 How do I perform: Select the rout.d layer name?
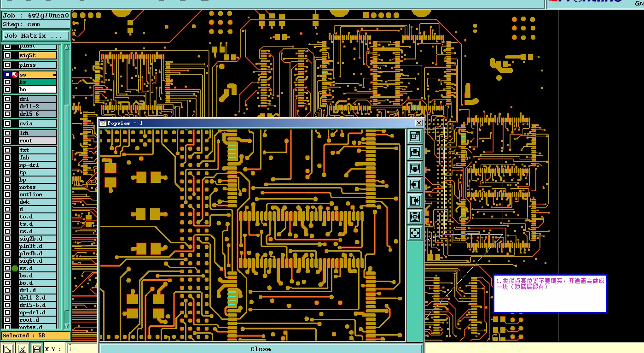pos(38,320)
